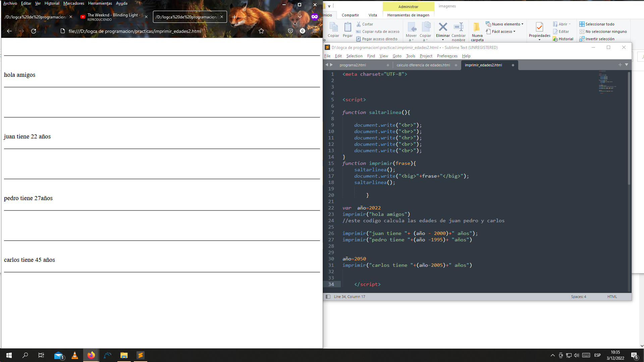The width and height of the screenshot is (644, 362).
Task: Click Sublime vertical scrollbar
Action: point(629,128)
